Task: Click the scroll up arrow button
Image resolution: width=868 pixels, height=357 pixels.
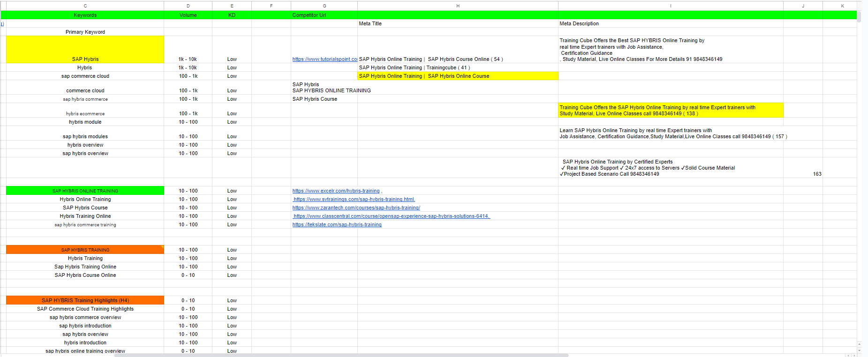Action: pyautogui.click(x=859, y=344)
